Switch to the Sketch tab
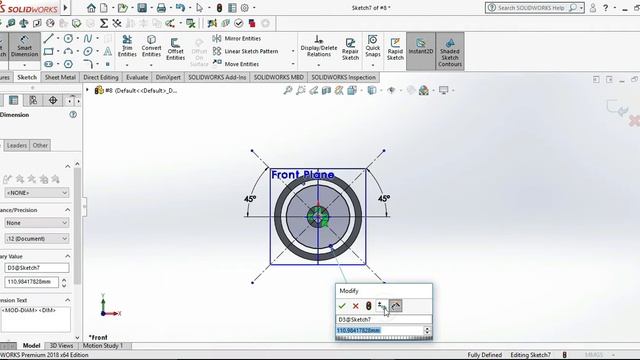The image size is (640, 360). pos(27,77)
